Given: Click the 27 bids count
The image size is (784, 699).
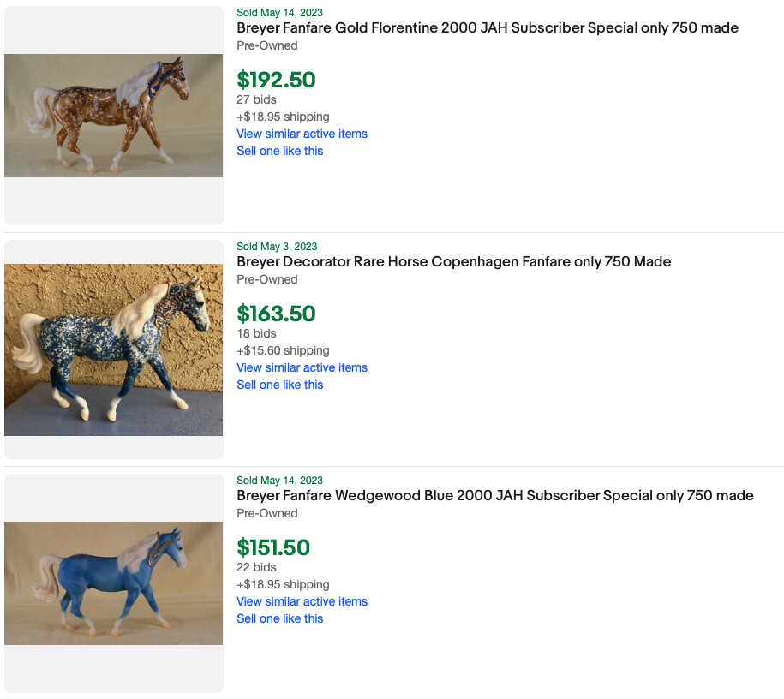Looking at the screenshot, I should pos(256,99).
